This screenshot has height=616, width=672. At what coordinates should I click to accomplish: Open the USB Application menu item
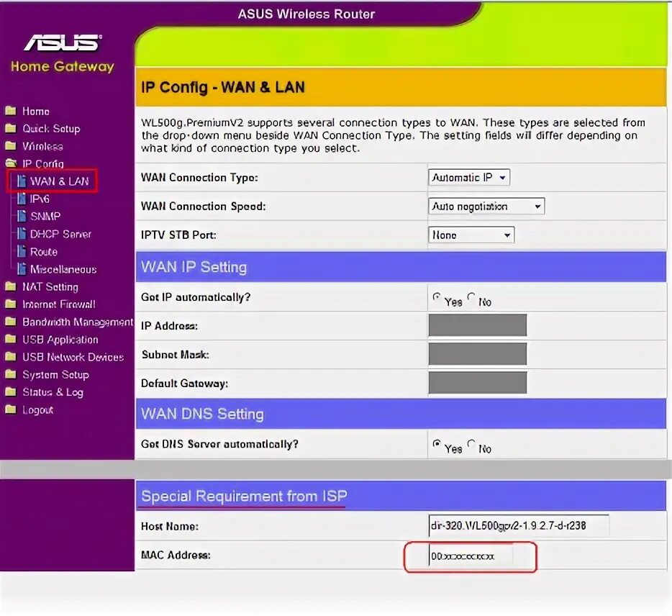coord(60,340)
